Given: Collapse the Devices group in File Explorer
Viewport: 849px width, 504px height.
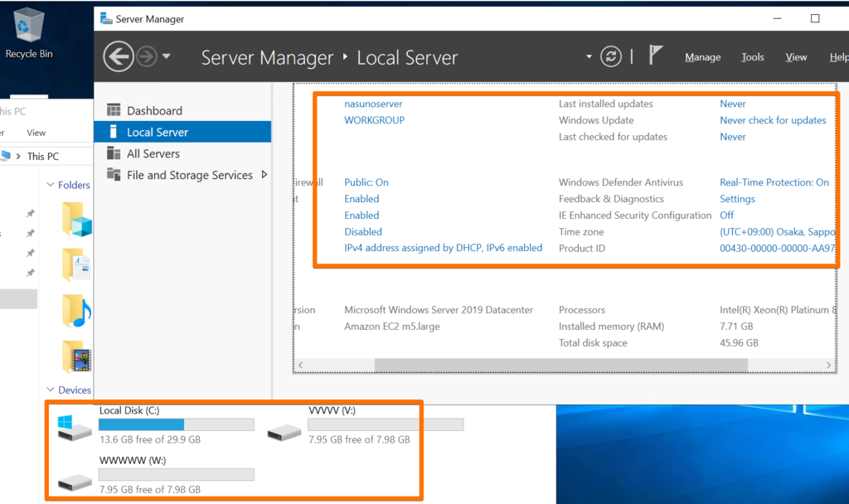Looking at the screenshot, I should pyautogui.click(x=51, y=390).
